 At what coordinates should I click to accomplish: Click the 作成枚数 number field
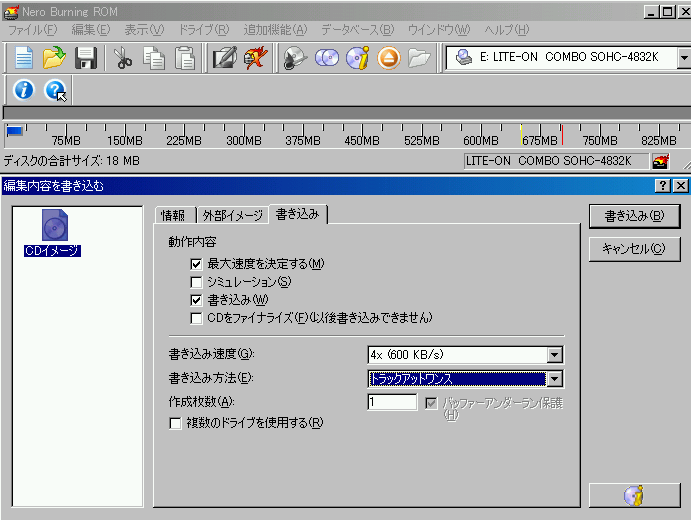point(392,402)
